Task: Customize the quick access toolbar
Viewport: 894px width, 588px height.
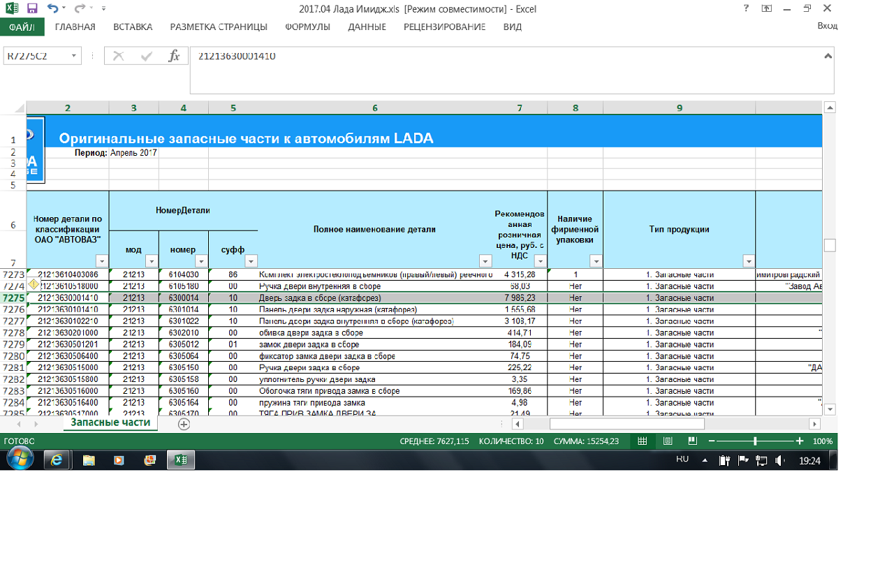Action: point(103,9)
